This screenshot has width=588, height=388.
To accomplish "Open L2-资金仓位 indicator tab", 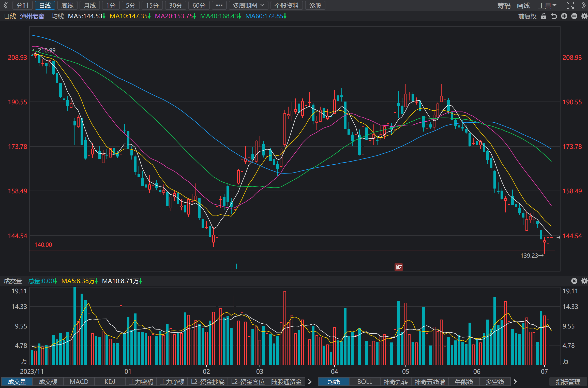I will coord(248,382).
